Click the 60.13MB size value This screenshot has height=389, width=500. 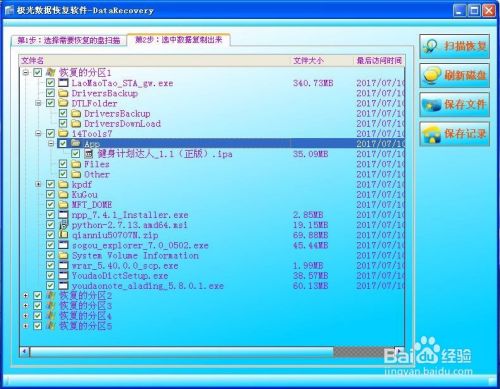tap(310, 286)
